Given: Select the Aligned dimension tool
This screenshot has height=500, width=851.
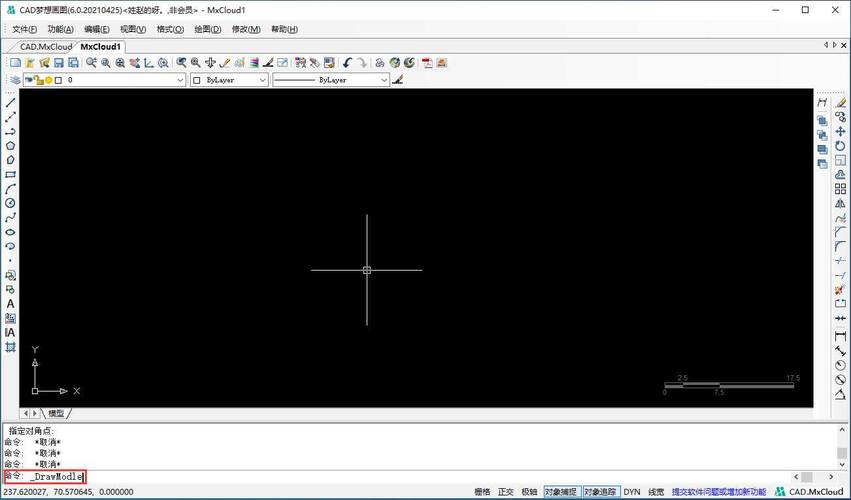Looking at the screenshot, I should (x=840, y=351).
